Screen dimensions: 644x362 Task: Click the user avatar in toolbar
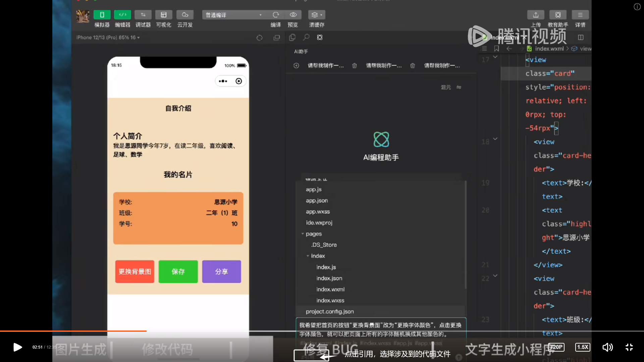[83, 16]
